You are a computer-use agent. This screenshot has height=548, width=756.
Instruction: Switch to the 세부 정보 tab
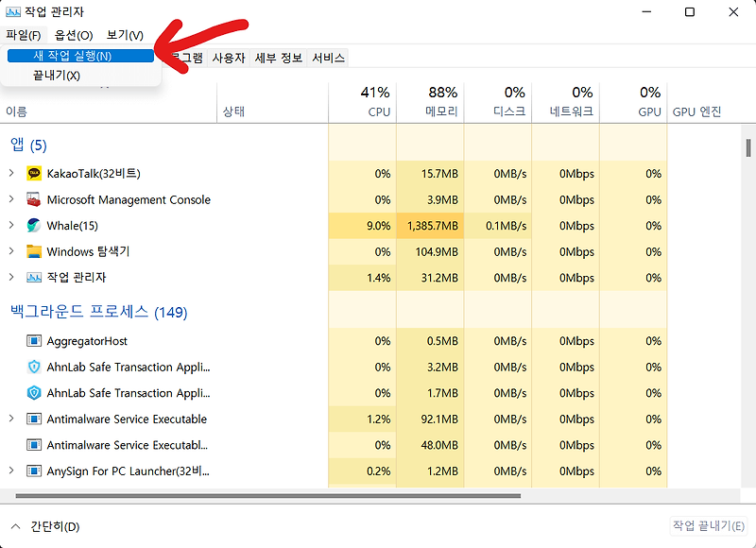[278, 59]
